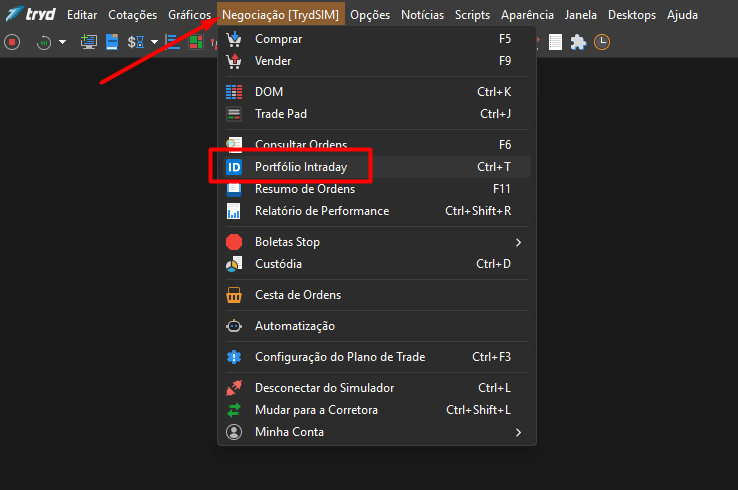Select Desconectar do Simulador
The height and width of the screenshot is (490, 738).
377,388
